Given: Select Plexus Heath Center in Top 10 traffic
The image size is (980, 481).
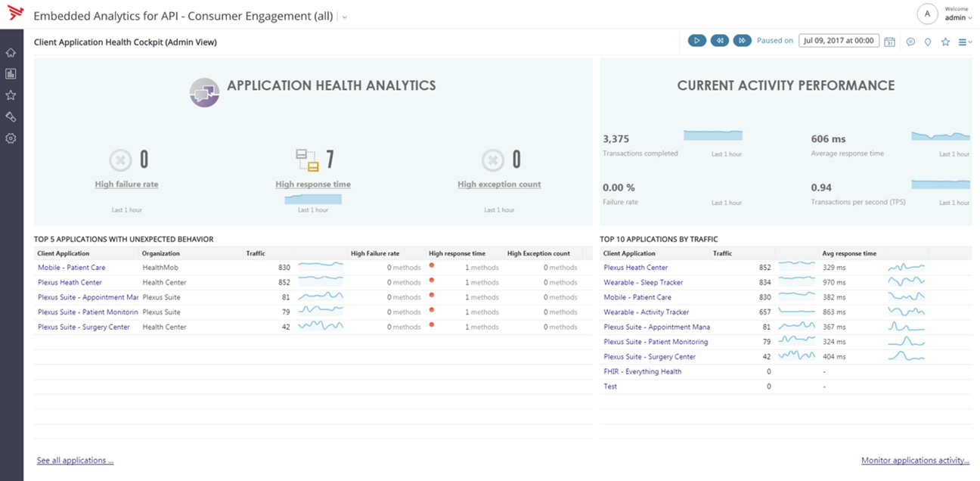Looking at the screenshot, I should [x=635, y=267].
